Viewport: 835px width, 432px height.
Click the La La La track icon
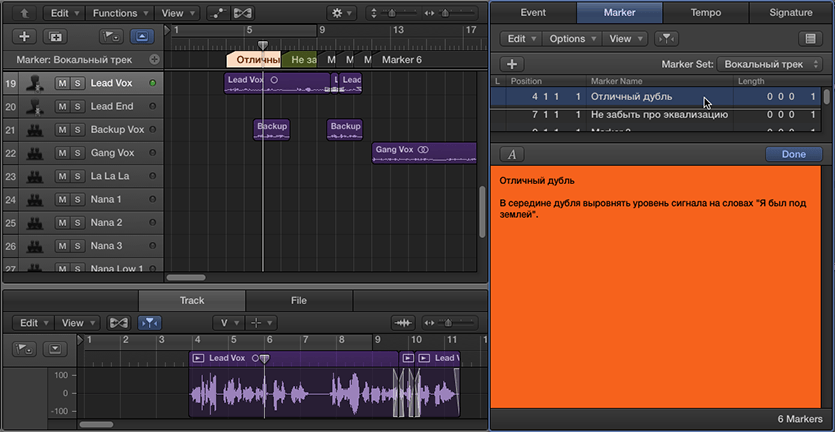click(x=36, y=176)
